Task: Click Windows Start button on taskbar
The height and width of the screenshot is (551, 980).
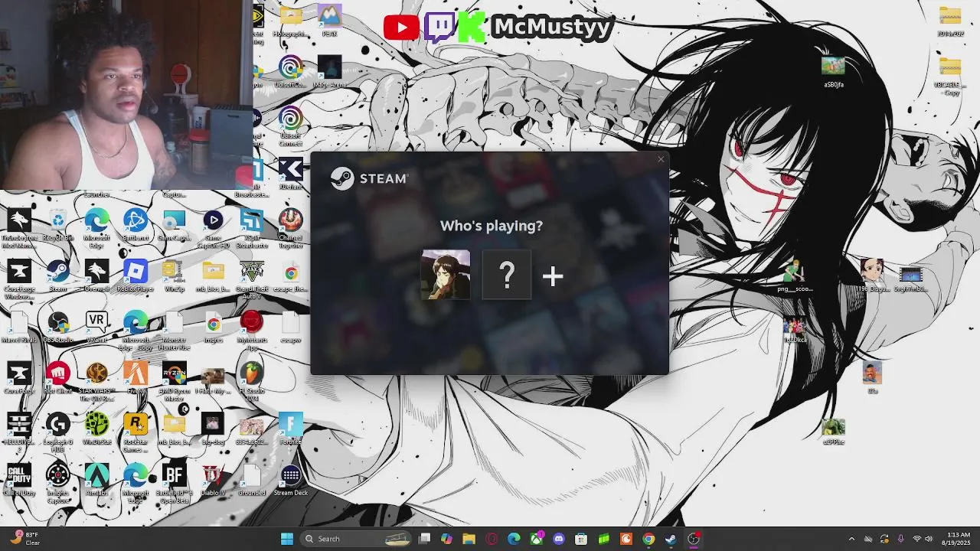Action: (287, 539)
